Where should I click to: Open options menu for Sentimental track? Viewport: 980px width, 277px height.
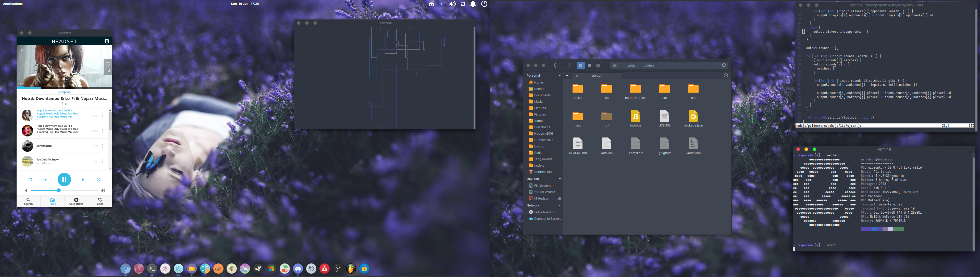pyautogui.click(x=103, y=146)
